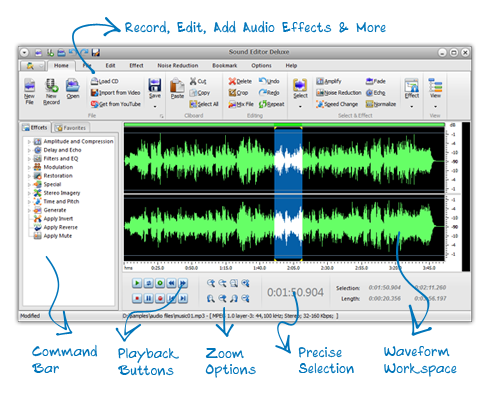Screen dimensions: 488x396
Task: Click Get from YouTube button
Action: pyautogui.click(x=116, y=104)
